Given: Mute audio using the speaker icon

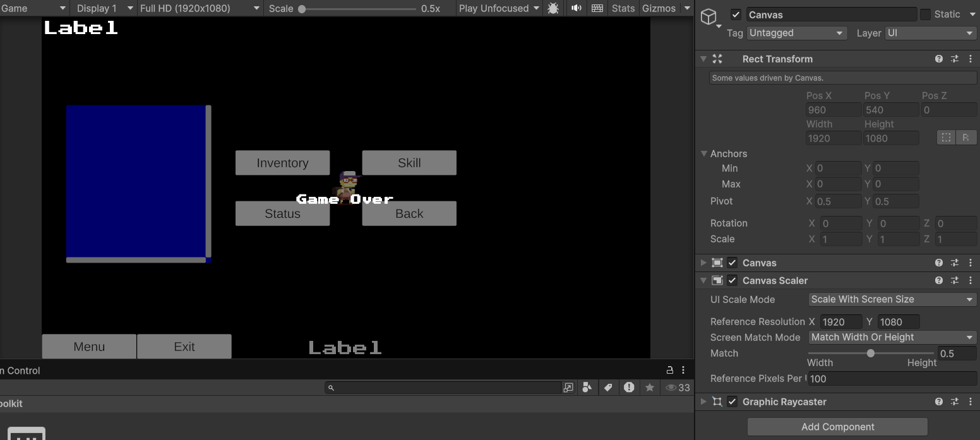Looking at the screenshot, I should pos(575,8).
